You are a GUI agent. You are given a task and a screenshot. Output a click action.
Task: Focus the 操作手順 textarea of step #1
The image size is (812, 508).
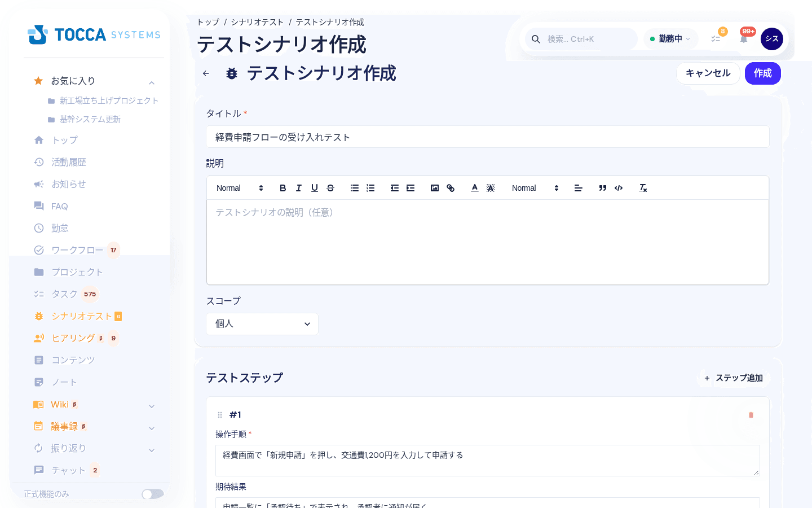(x=488, y=461)
